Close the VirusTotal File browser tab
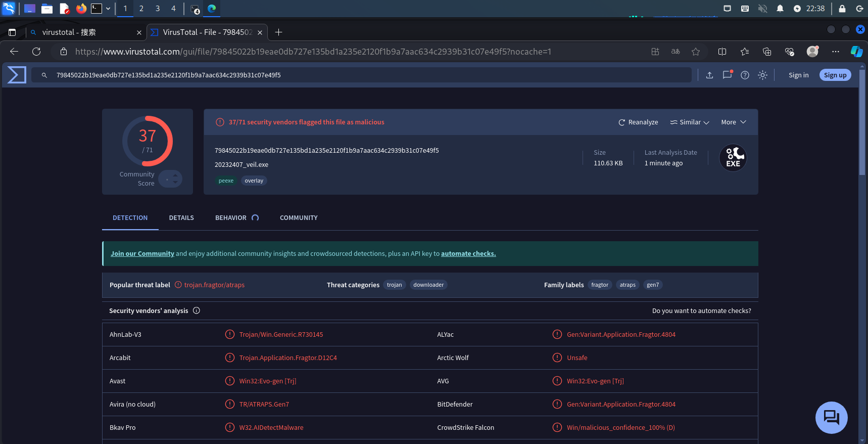868x444 pixels. pyautogui.click(x=260, y=32)
